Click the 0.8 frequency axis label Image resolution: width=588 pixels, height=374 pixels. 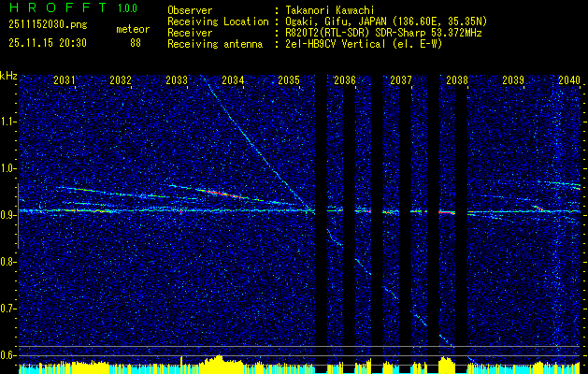coord(7,262)
